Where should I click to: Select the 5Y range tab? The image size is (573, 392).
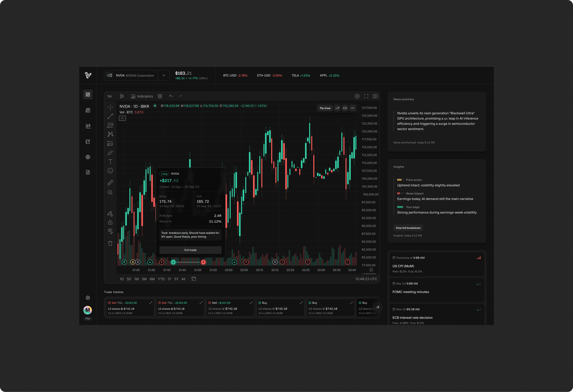(x=176, y=279)
